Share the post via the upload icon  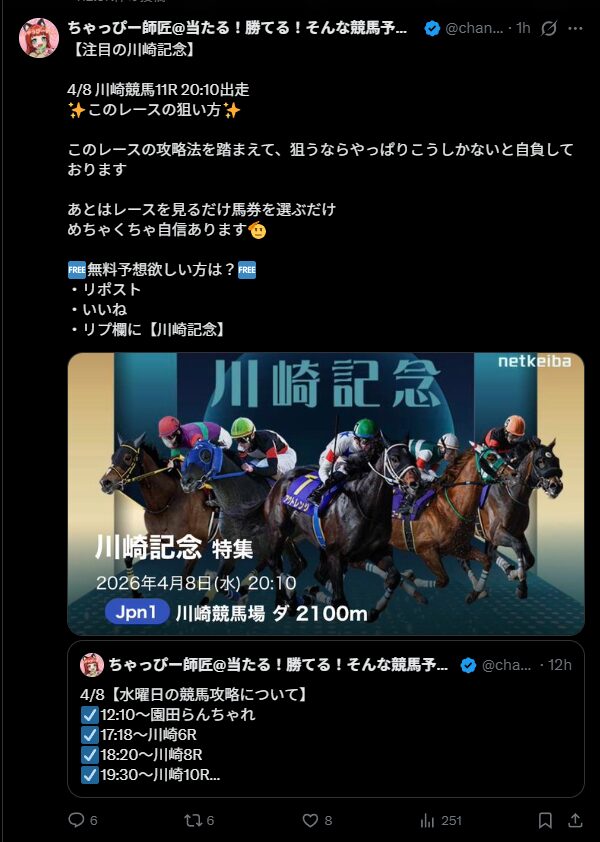click(x=575, y=820)
